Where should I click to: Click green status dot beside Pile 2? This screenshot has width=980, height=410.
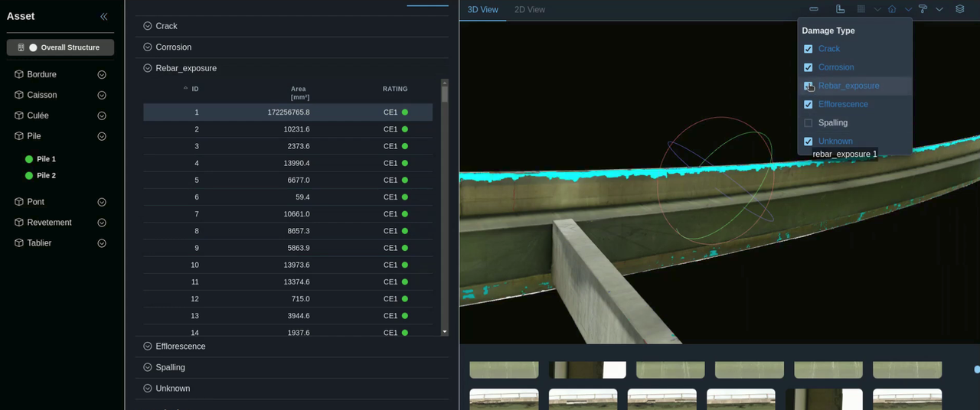point(29,176)
